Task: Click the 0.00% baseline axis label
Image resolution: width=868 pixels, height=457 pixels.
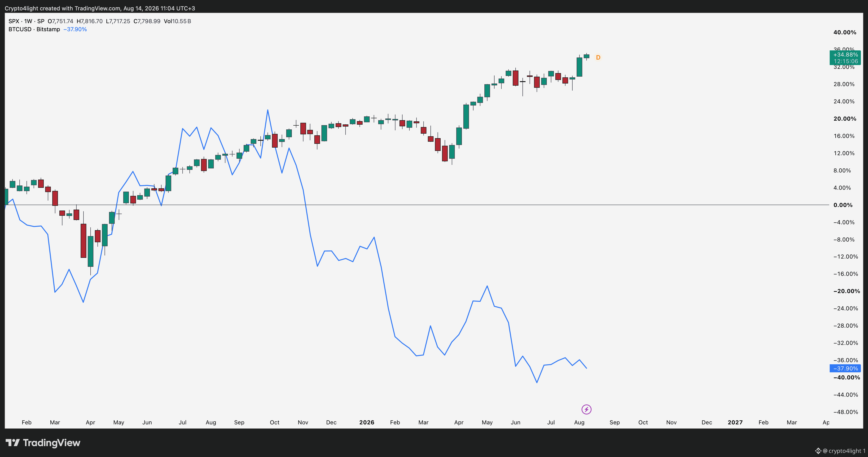Action: pyautogui.click(x=843, y=205)
